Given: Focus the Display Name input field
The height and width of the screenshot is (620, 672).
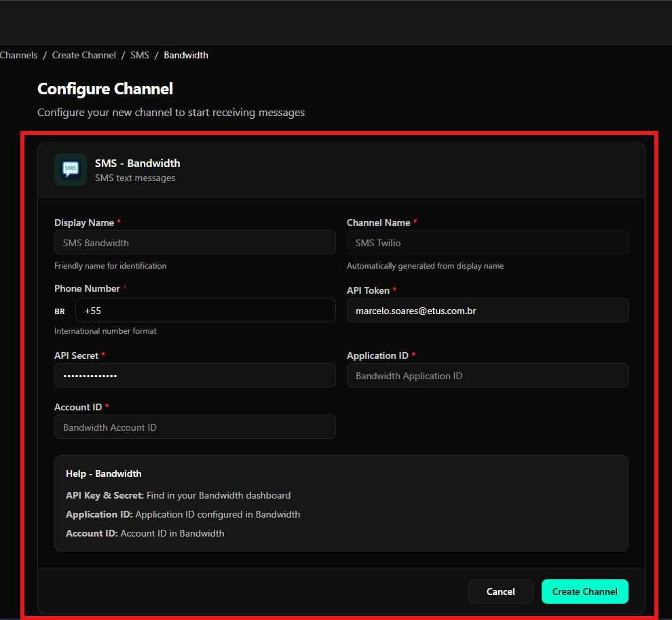Looking at the screenshot, I should pos(195,242).
